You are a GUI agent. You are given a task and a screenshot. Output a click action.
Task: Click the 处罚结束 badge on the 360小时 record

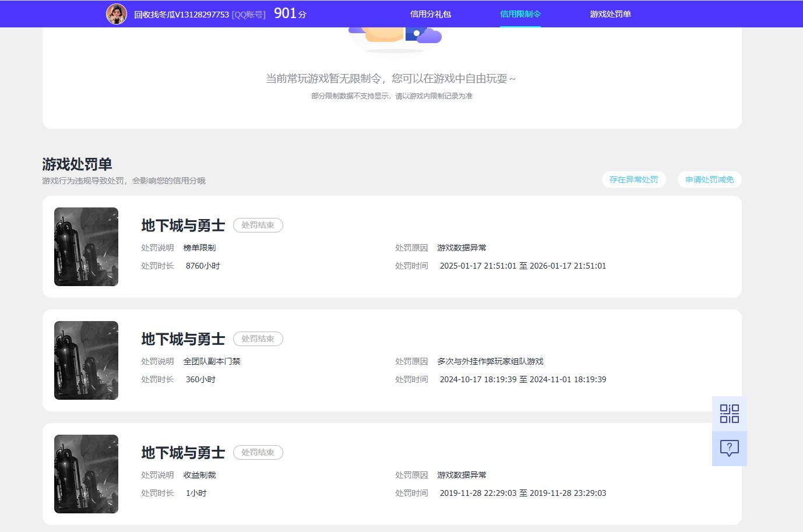(258, 339)
